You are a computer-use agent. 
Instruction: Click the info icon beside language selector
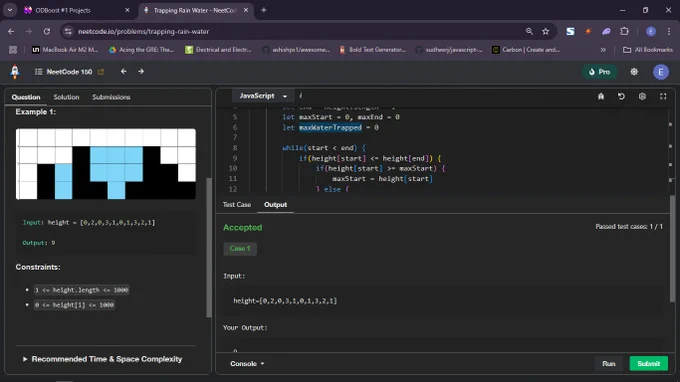click(301, 96)
